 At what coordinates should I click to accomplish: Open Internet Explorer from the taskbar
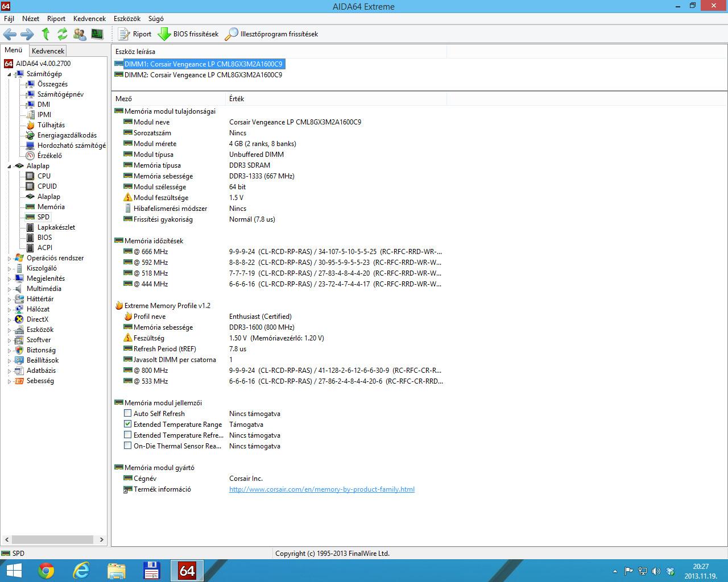(81, 571)
